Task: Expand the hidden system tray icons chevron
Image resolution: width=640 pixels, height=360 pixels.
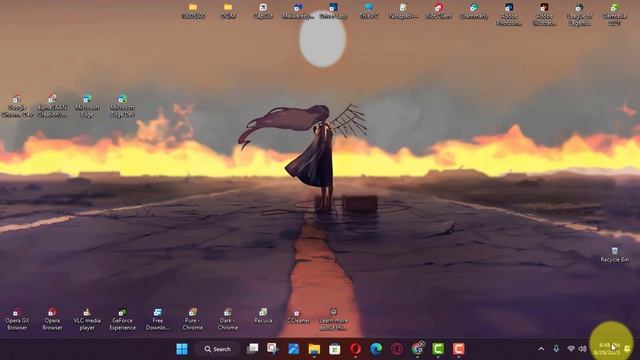Action: tap(541, 349)
